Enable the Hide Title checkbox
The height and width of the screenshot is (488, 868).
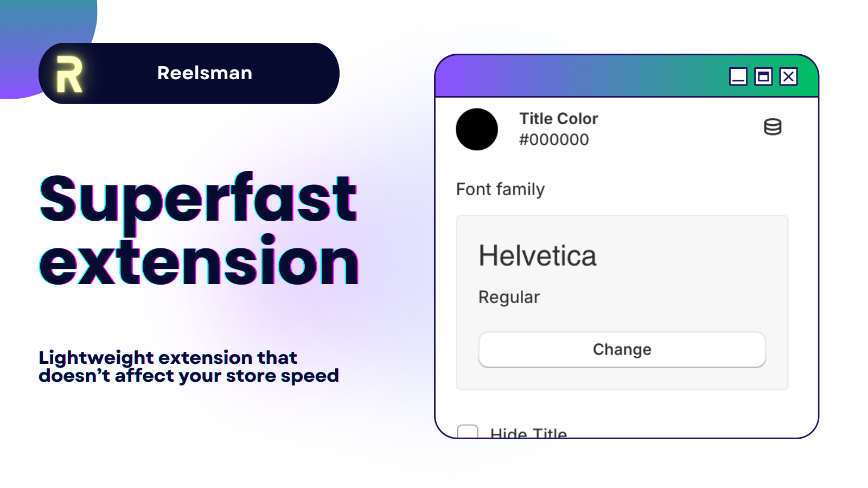(467, 432)
